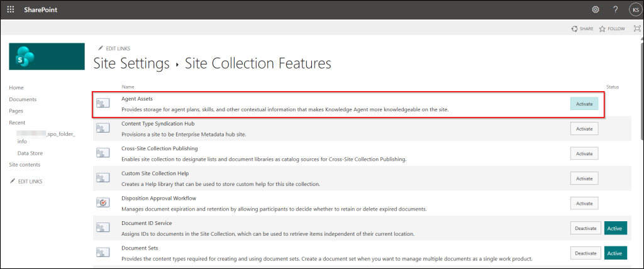Click the Custom Site Collection Help icon

tap(103, 178)
